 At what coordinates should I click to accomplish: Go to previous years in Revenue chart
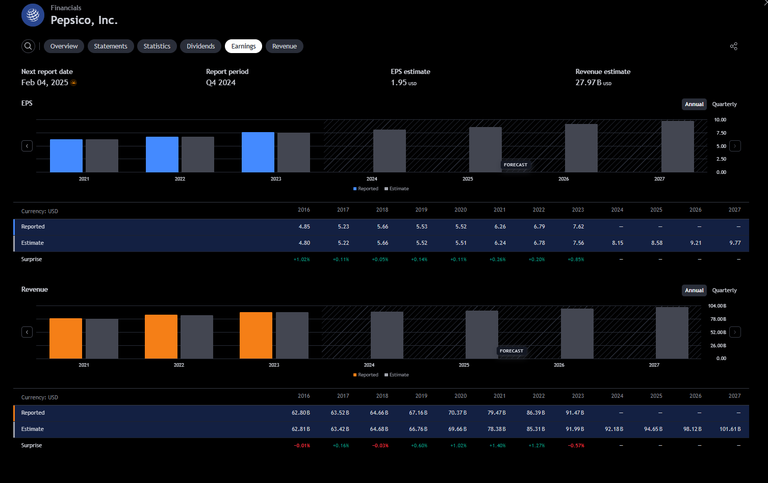coord(27,332)
